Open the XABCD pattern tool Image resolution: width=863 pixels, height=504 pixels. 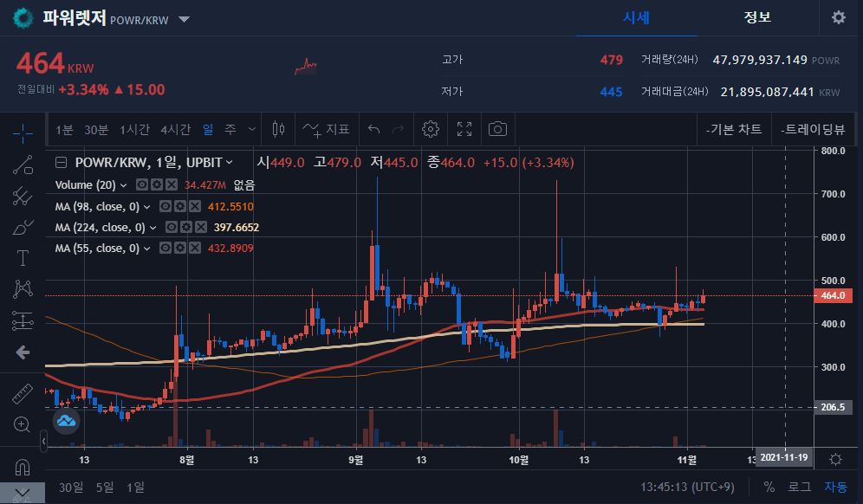(x=23, y=289)
